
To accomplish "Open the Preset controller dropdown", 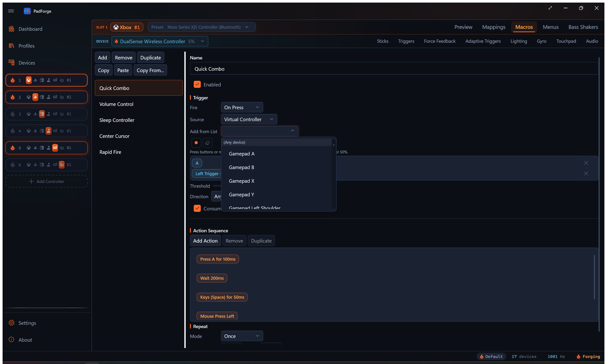I will [x=202, y=27].
